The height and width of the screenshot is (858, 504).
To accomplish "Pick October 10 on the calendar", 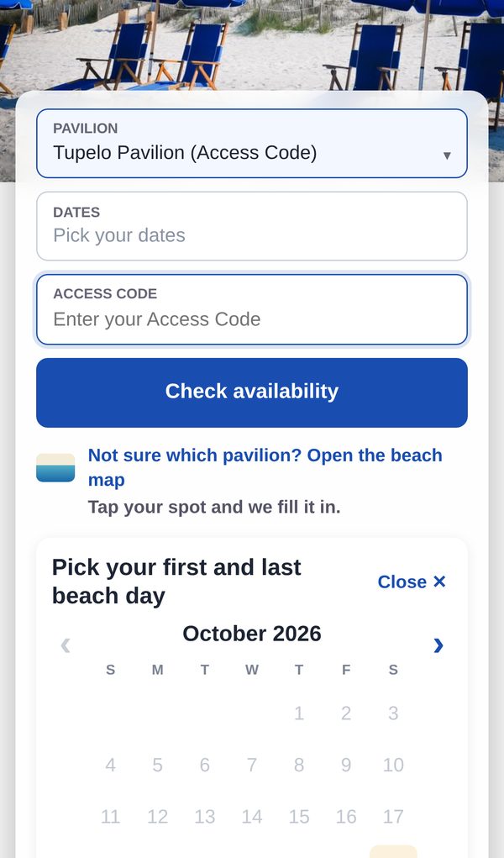I will (x=393, y=765).
